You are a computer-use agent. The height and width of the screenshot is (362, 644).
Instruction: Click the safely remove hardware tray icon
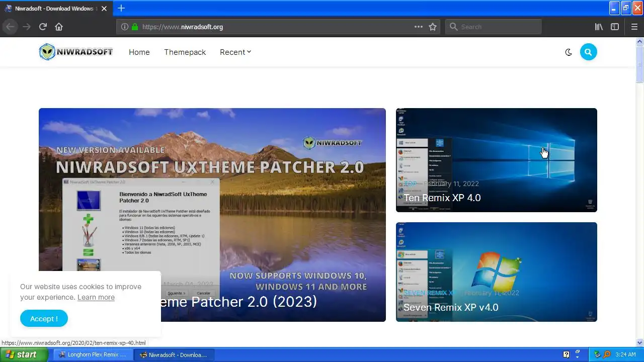point(598,354)
